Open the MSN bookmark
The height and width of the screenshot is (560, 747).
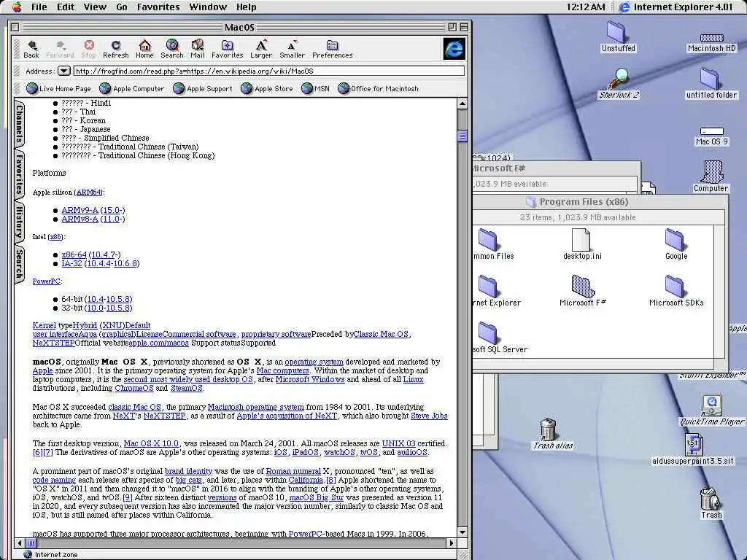click(x=315, y=88)
